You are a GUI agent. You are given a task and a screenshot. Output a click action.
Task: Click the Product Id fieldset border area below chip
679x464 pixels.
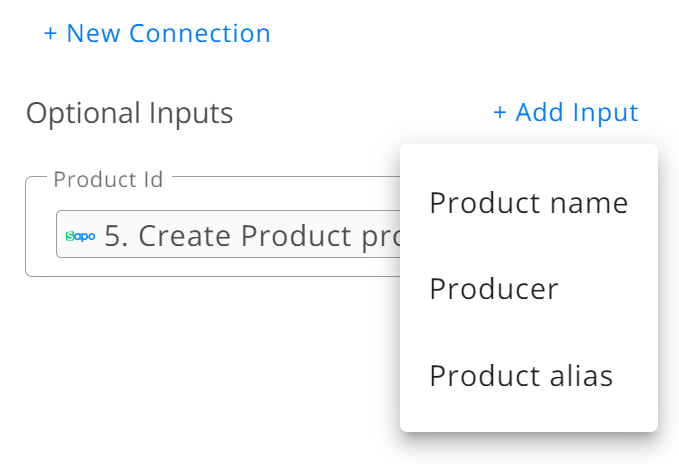(212, 267)
